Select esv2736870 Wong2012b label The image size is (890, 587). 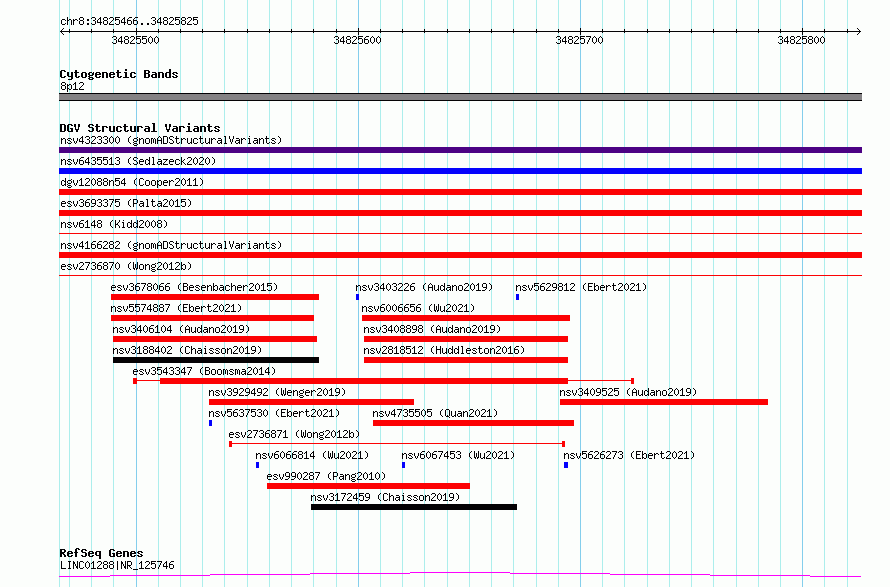pos(126,266)
